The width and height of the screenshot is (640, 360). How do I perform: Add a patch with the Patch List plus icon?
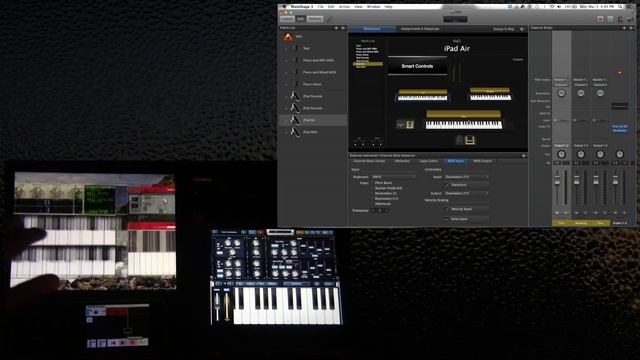click(x=336, y=28)
